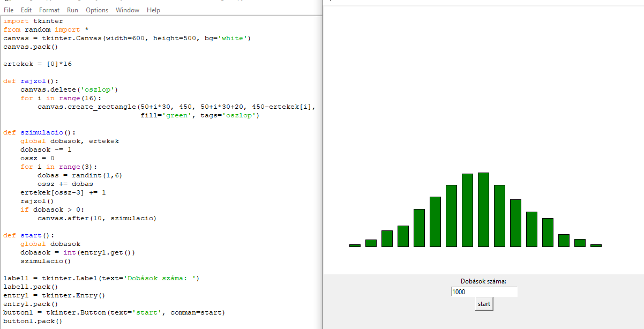Click the line 'canvas.pack()'
The width and height of the screenshot is (644, 329).
(x=31, y=47)
